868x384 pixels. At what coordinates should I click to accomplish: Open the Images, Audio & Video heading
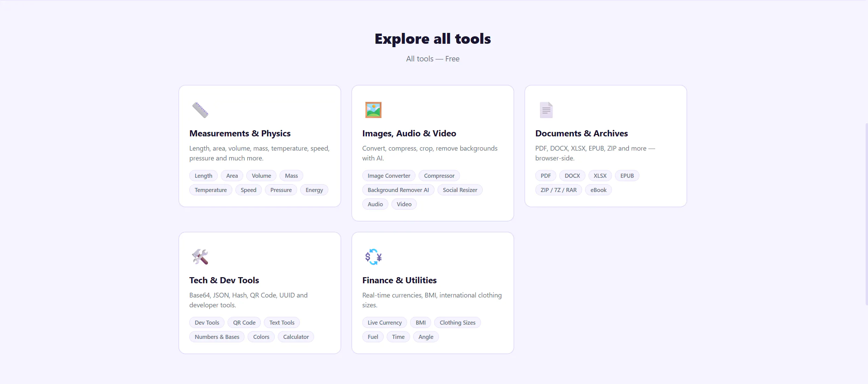tap(409, 133)
